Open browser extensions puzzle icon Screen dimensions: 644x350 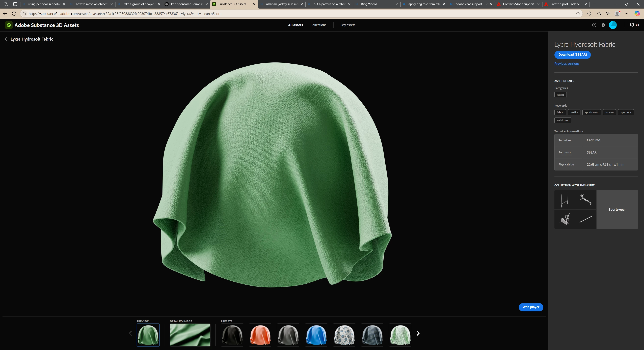(x=589, y=14)
